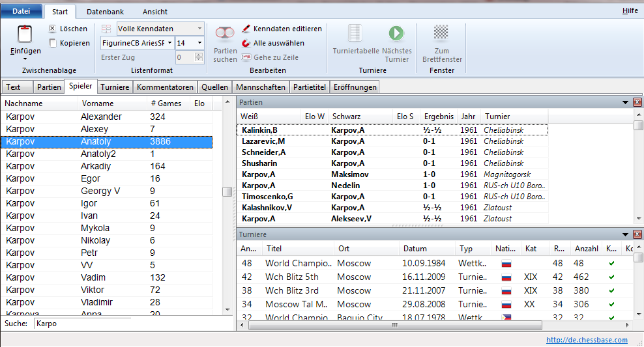This screenshot has width=644, height=347.
Task: Select the game Kalinkin,B vs Karpov,A
Action: pos(392,130)
